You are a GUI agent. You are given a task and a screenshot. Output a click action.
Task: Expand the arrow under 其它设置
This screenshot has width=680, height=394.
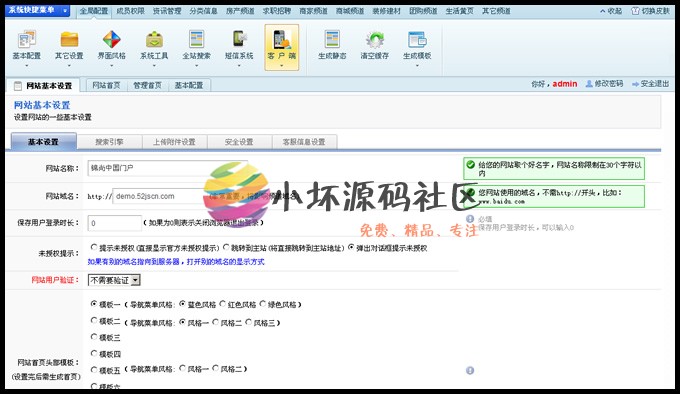click(x=69, y=65)
